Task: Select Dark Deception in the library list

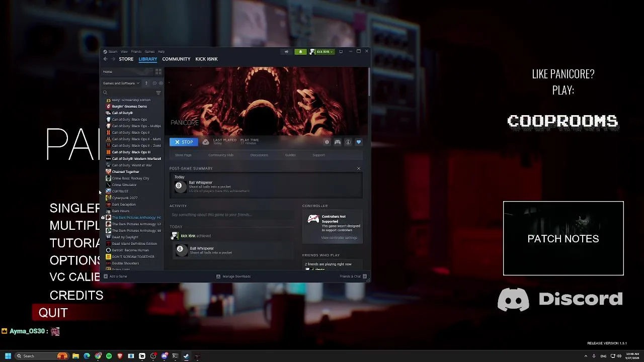Action: pyautogui.click(x=123, y=204)
